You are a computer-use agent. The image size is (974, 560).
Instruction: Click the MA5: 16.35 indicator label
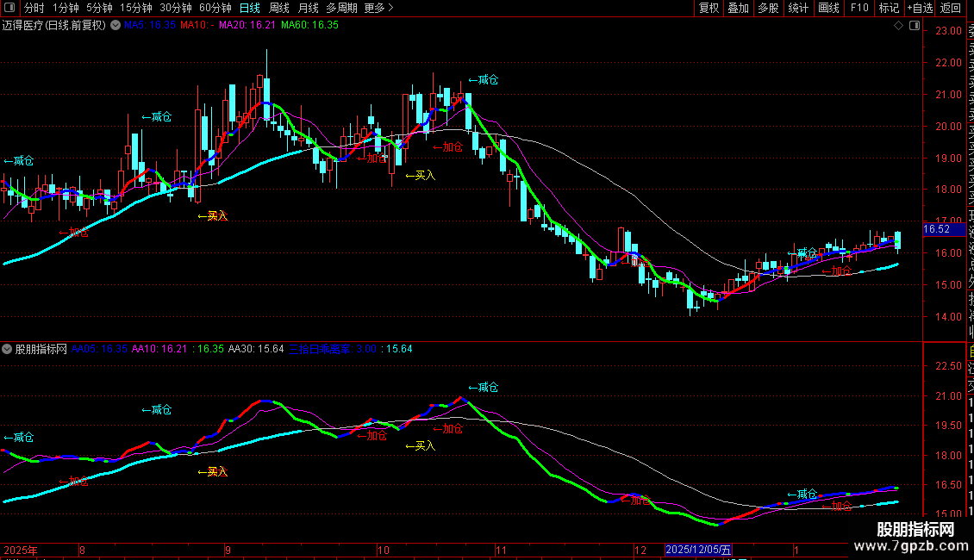pos(150,25)
